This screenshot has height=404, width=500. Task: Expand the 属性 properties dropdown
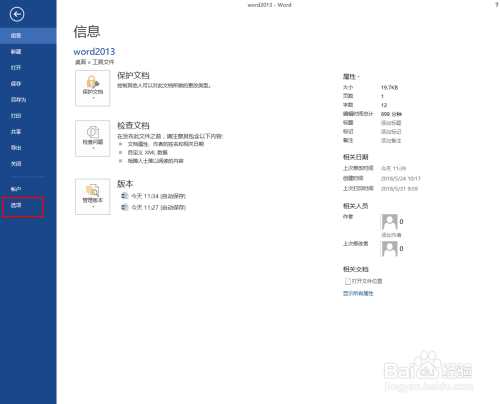click(x=351, y=77)
